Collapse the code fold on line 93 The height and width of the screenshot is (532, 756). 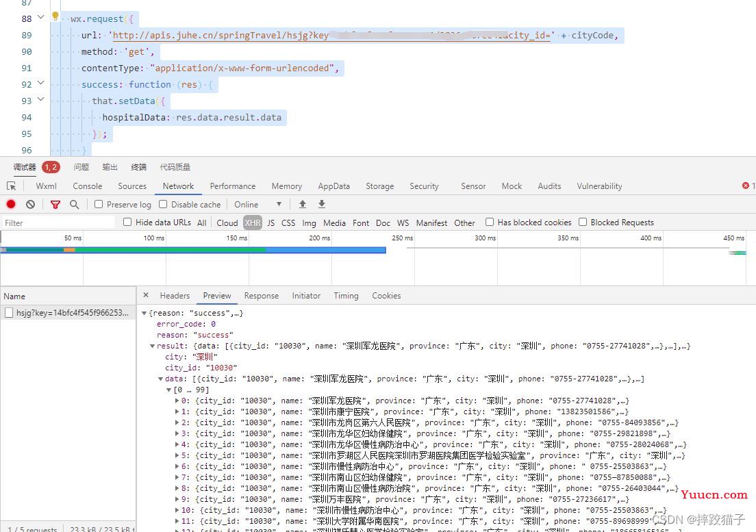(x=41, y=99)
